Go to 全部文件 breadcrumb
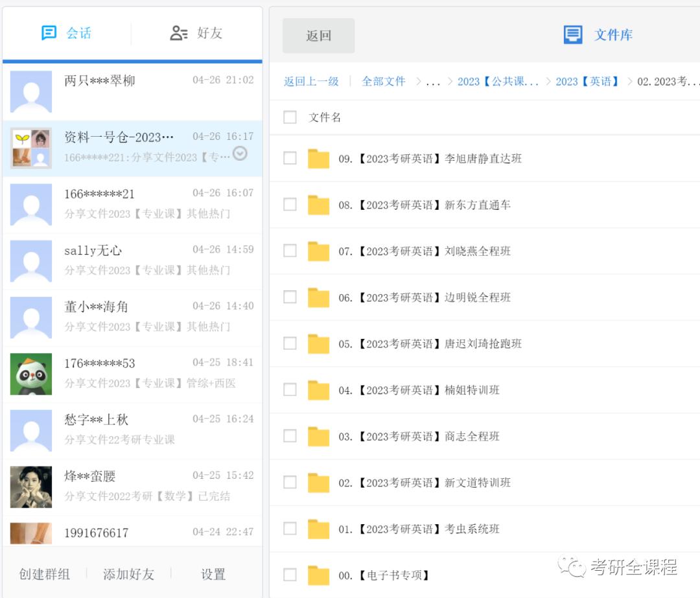 click(384, 81)
